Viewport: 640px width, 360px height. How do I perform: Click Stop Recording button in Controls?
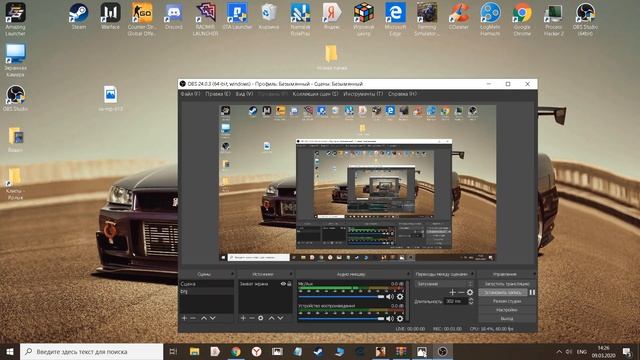(x=503, y=292)
